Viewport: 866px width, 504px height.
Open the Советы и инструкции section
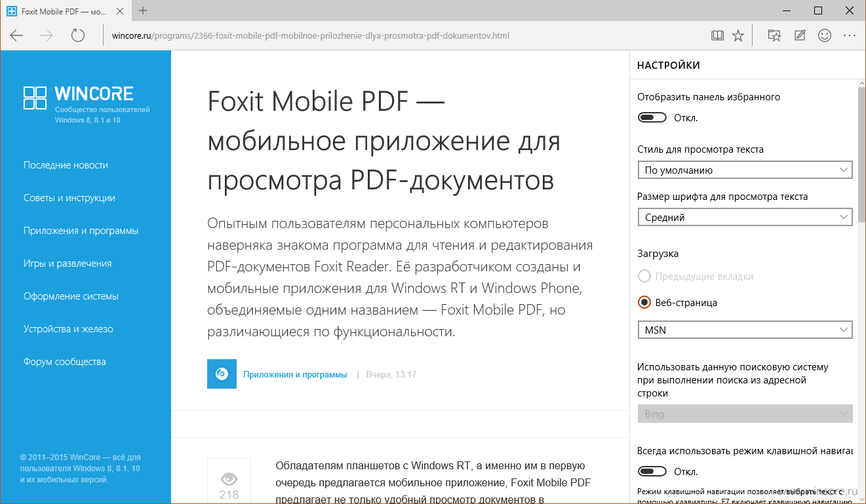point(69,198)
